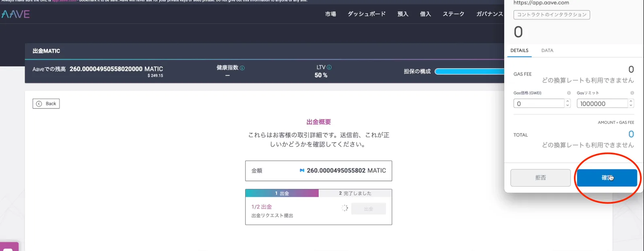Image resolution: width=644 pixels, height=251 pixels.
Task: Decrease Gasリミット with down stepper arrow
Action: tap(631, 106)
